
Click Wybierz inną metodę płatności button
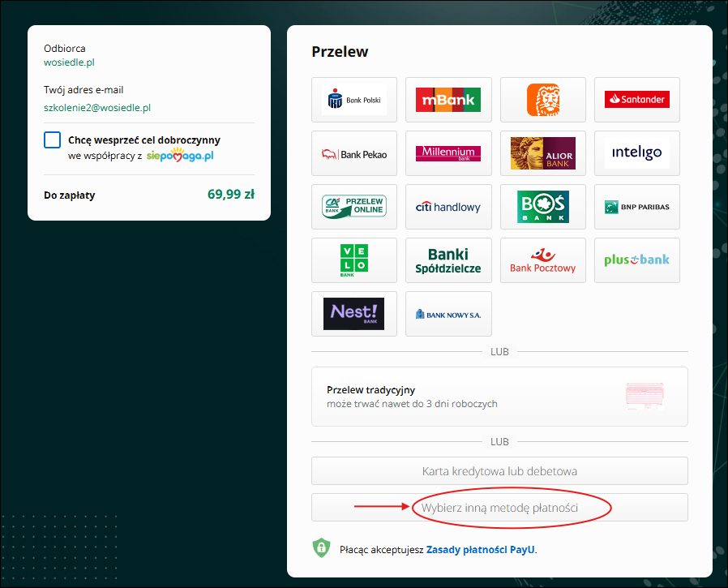coord(499,508)
